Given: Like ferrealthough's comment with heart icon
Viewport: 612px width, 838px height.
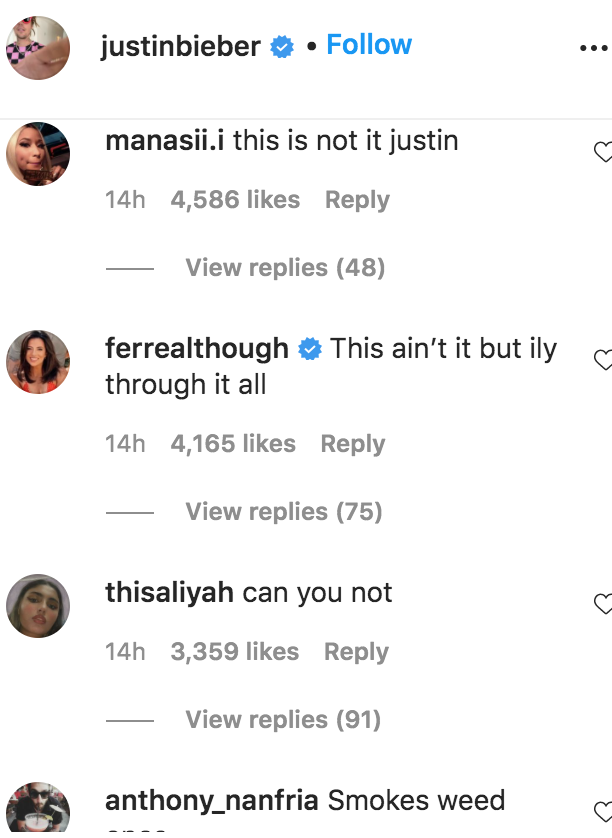Looking at the screenshot, I should tap(603, 360).
